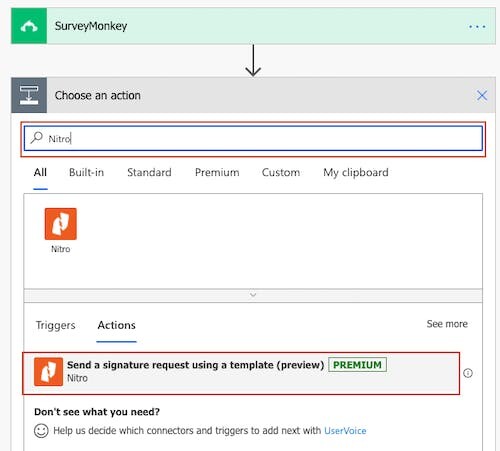Open the Custom connectors tab

281,173
